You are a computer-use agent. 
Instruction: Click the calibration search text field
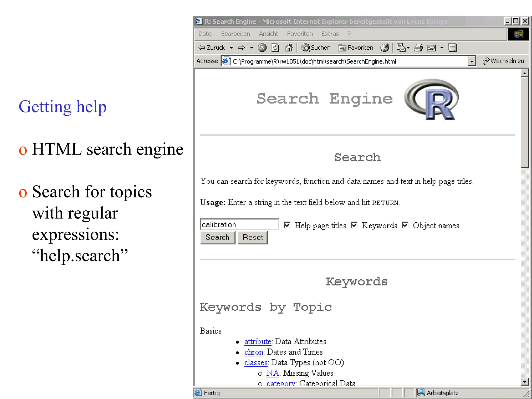(x=239, y=224)
